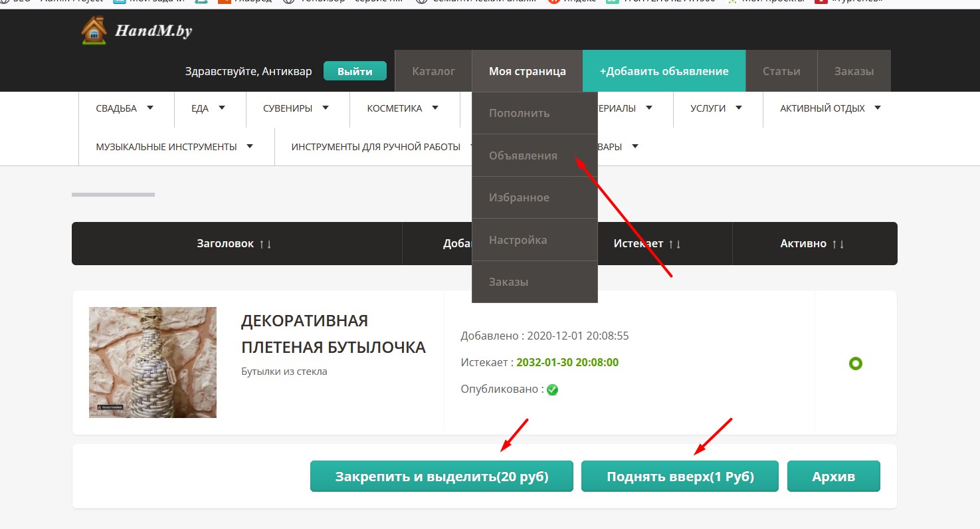Expand the АКТИВНЫЙ ОТДЫХ category

[878, 108]
